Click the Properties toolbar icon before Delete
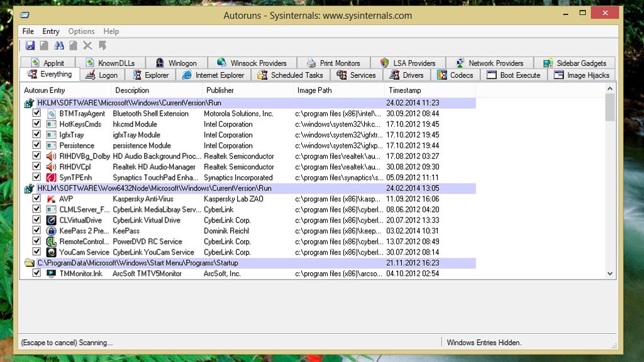The width and height of the screenshot is (644, 362). tap(73, 45)
